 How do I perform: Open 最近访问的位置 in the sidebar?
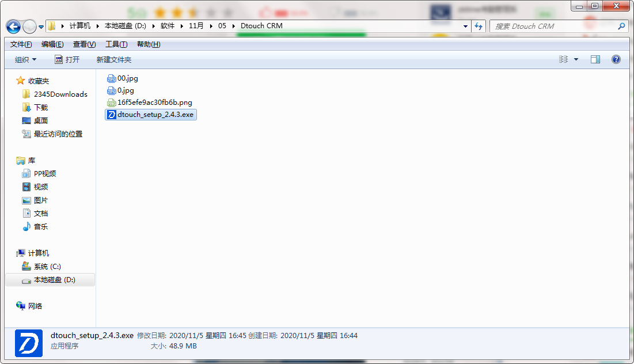(58, 134)
